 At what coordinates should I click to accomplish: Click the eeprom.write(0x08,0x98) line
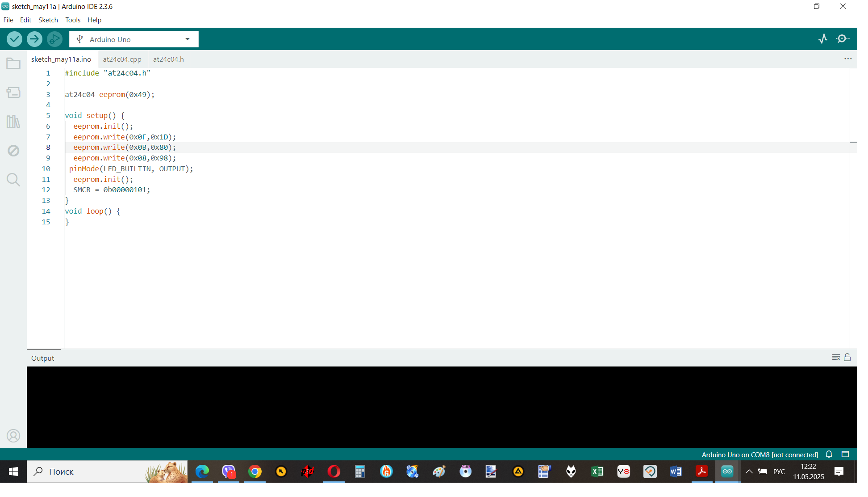click(x=125, y=158)
